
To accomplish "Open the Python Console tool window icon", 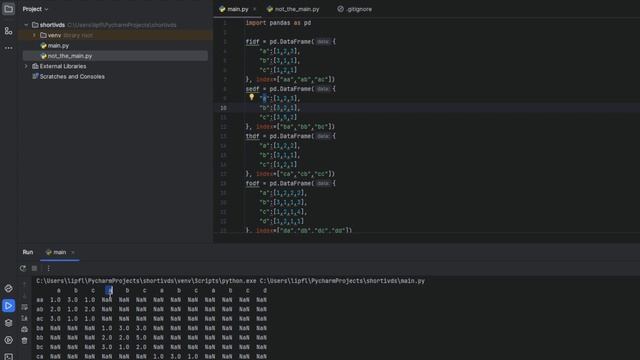I will tap(9, 288).
